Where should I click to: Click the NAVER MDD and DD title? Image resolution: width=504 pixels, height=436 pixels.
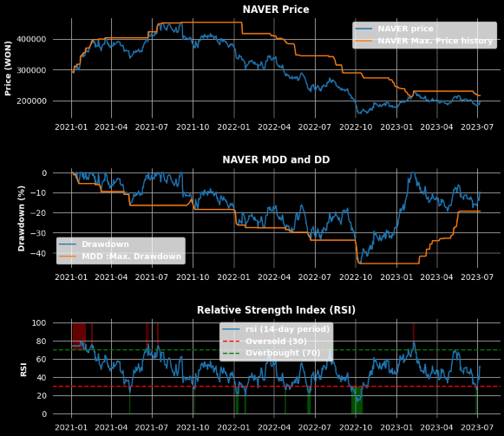[x=276, y=159]
